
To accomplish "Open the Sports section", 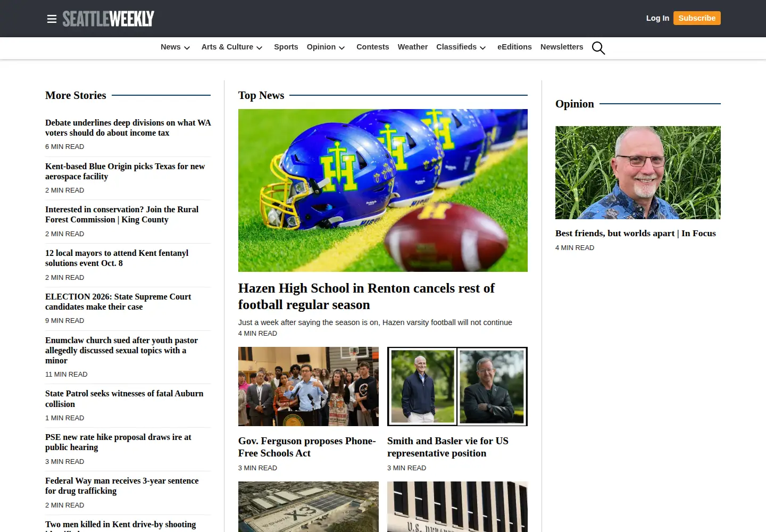I will tap(286, 47).
